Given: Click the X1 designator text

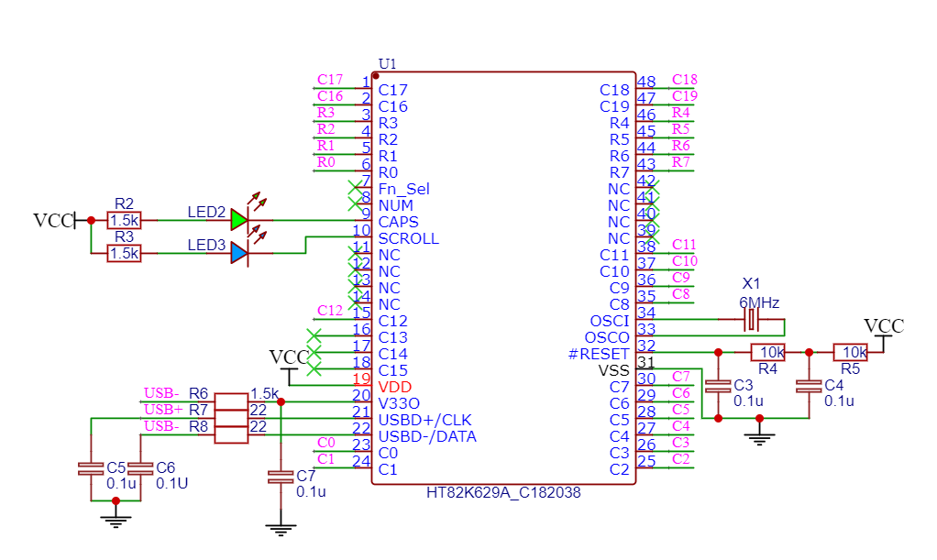Looking at the screenshot, I should coord(751,283).
